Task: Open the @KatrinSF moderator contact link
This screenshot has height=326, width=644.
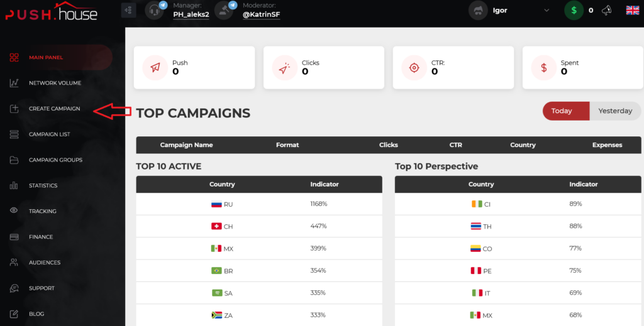Action: (x=261, y=14)
